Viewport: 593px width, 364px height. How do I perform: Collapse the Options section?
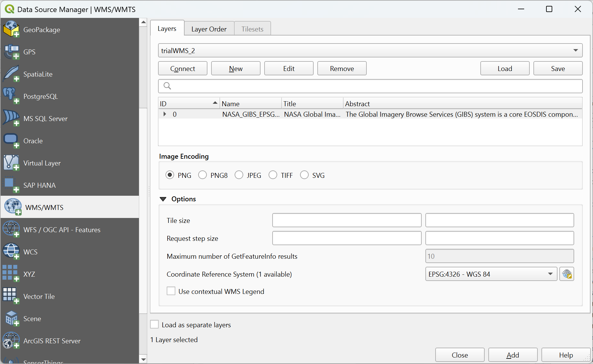point(163,199)
